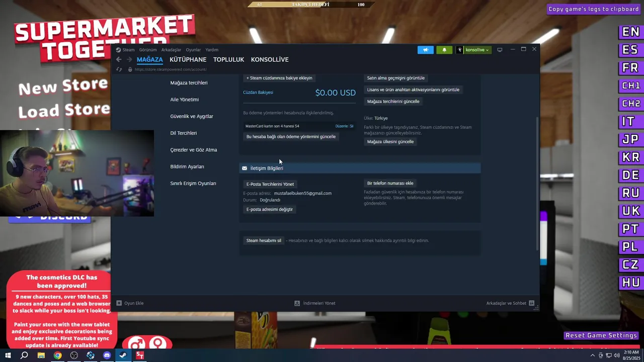Open Sınırlı Erişim Oyunları page

click(x=193, y=184)
